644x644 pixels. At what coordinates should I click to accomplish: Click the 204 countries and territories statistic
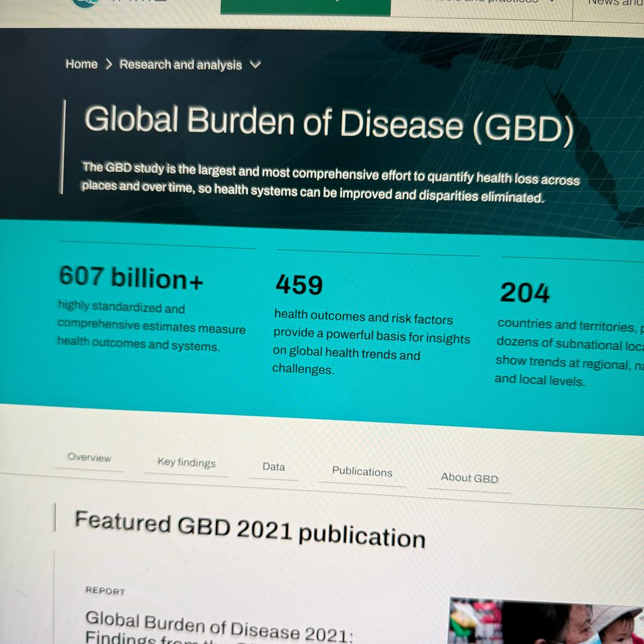525,293
